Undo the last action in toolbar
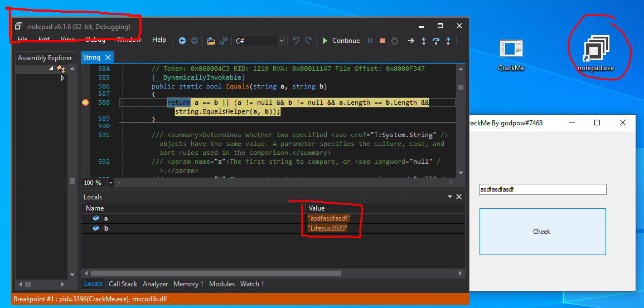The image size is (644, 308). (x=296, y=40)
